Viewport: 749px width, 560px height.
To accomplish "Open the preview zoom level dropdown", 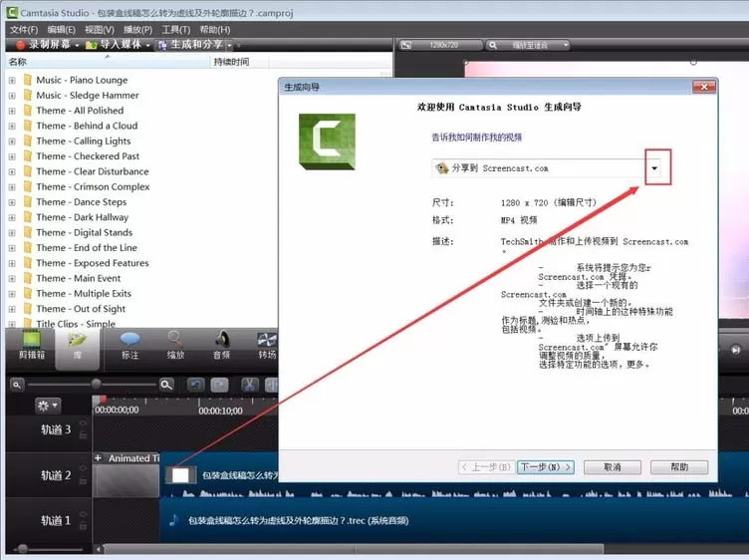I will click(x=566, y=46).
